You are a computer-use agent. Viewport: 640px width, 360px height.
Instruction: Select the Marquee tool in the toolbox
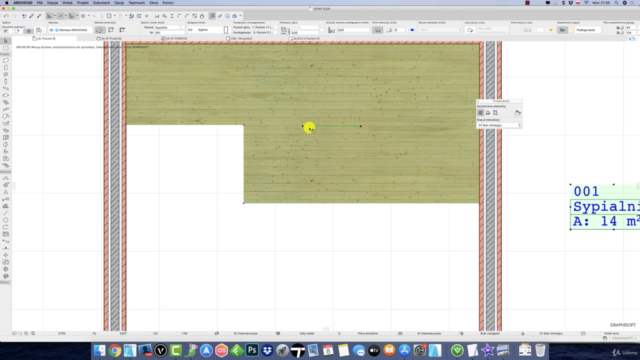click(6, 48)
